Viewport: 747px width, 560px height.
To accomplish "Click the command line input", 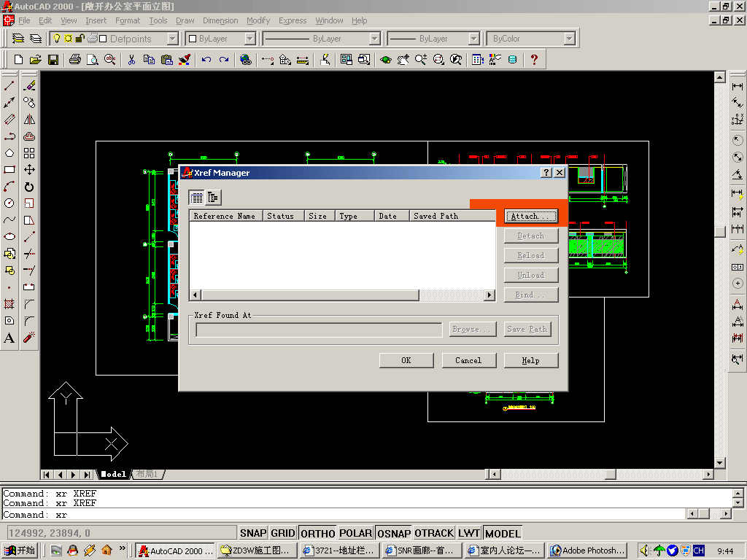I will tap(343, 515).
